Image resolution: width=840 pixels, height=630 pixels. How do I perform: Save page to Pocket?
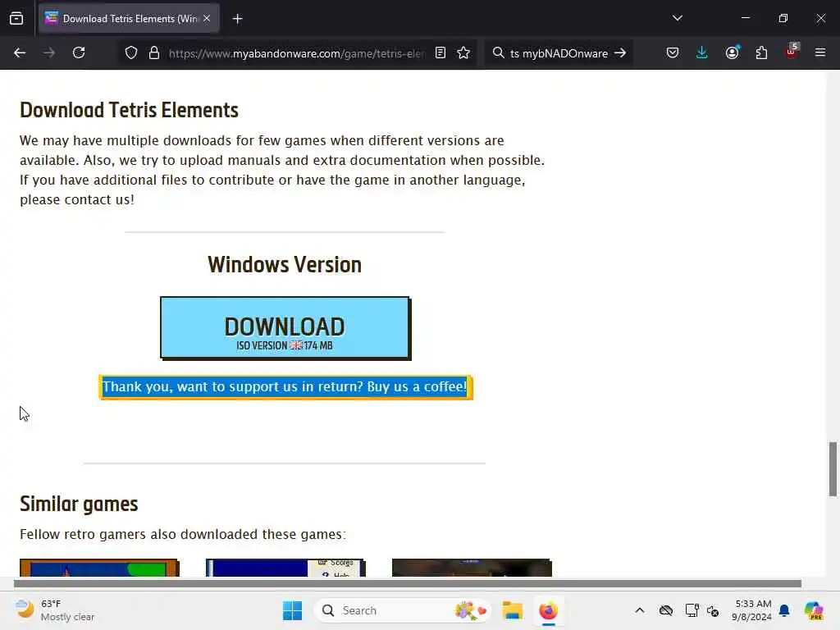(x=673, y=53)
